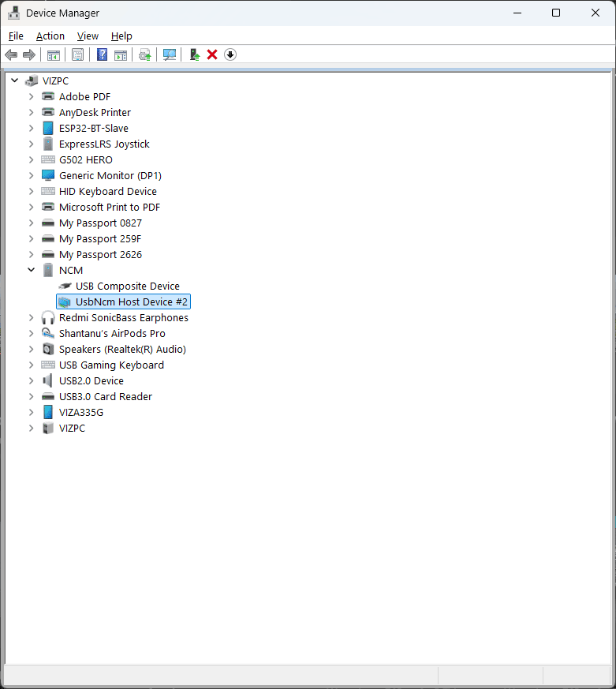
Task: Click the USB plug icon beside USB Composite Device
Action: [x=65, y=286]
